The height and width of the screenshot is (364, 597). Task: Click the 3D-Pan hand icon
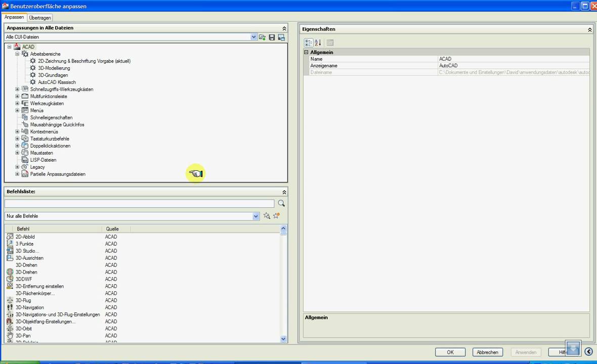click(x=10, y=336)
